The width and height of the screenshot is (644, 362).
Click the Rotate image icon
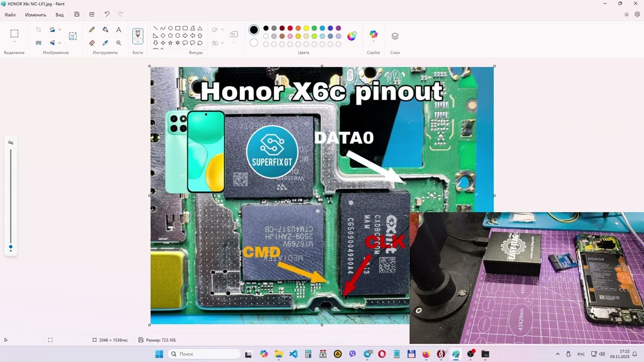(x=52, y=30)
